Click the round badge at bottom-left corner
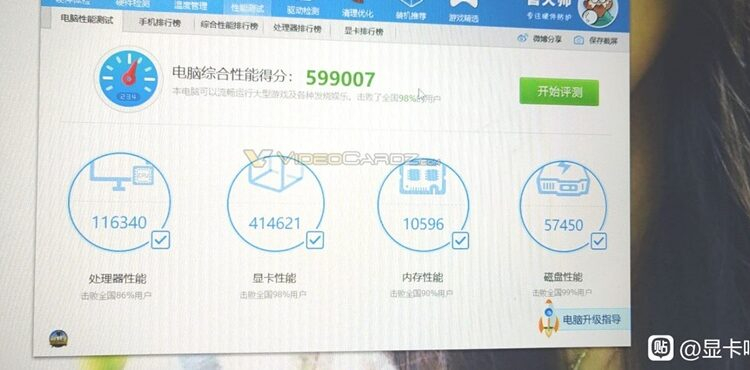 pos(58,338)
